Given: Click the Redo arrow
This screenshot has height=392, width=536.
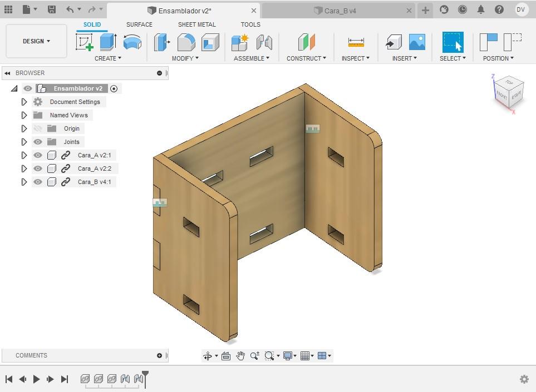Looking at the screenshot, I should [x=92, y=9].
